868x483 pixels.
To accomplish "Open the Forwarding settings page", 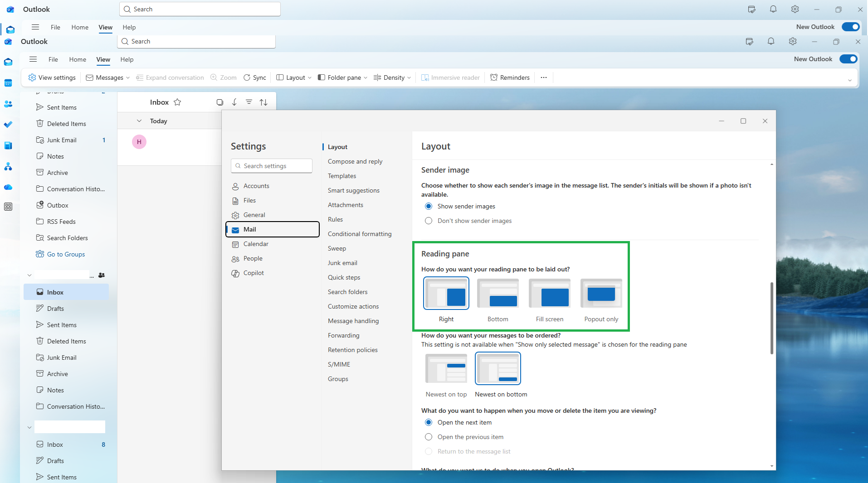I will point(343,335).
